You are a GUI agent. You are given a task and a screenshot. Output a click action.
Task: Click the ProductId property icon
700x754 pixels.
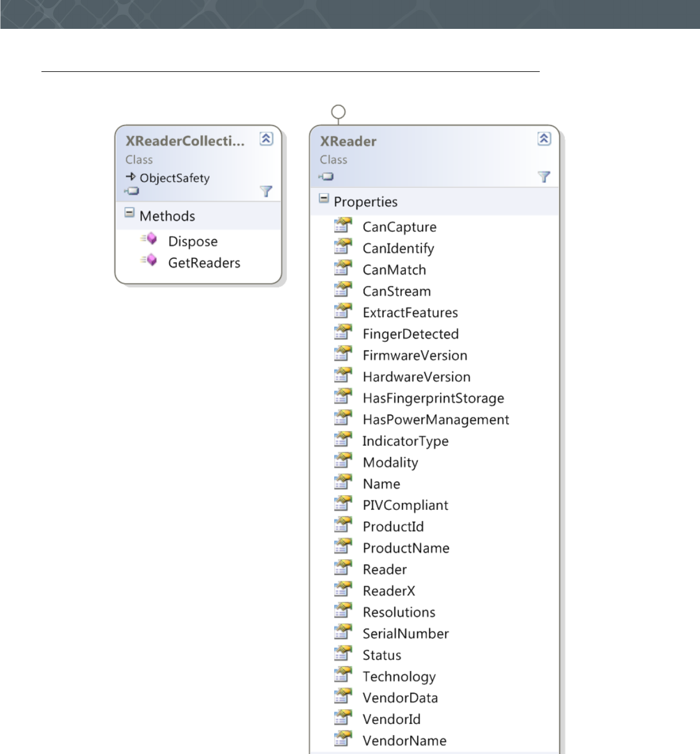click(x=343, y=525)
